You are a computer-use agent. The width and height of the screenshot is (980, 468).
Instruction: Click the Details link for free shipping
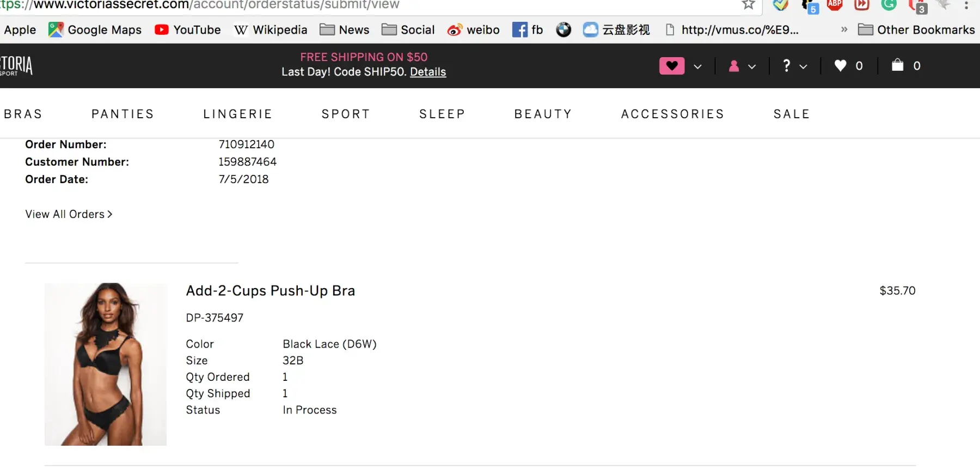[427, 72]
